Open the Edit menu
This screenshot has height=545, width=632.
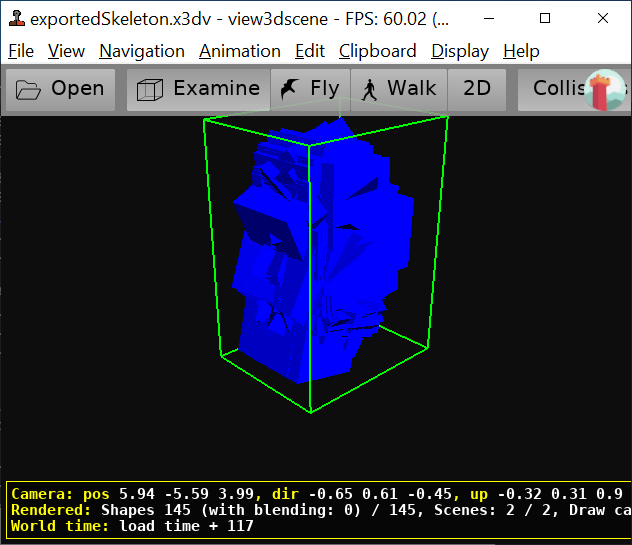(310, 51)
